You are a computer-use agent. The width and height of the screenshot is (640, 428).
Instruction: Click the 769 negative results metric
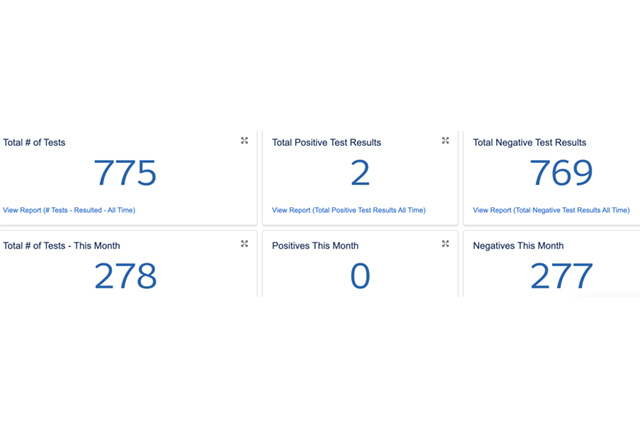pos(561,174)
